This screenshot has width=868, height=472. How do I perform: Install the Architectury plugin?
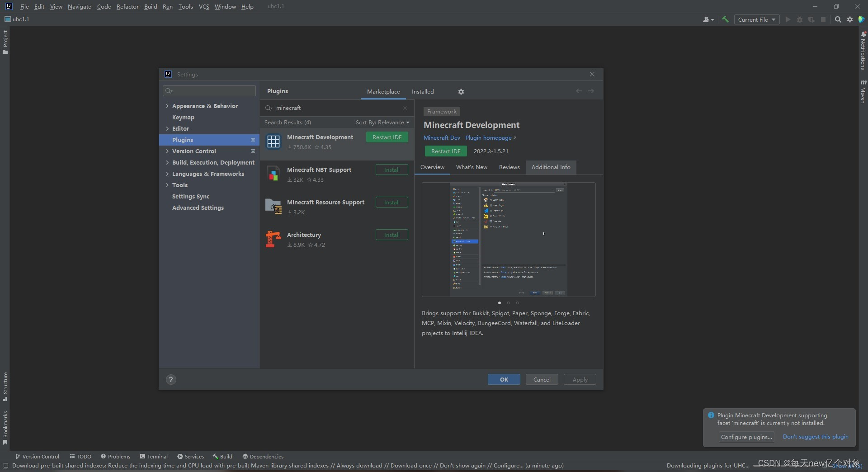[x=392, y=235]
